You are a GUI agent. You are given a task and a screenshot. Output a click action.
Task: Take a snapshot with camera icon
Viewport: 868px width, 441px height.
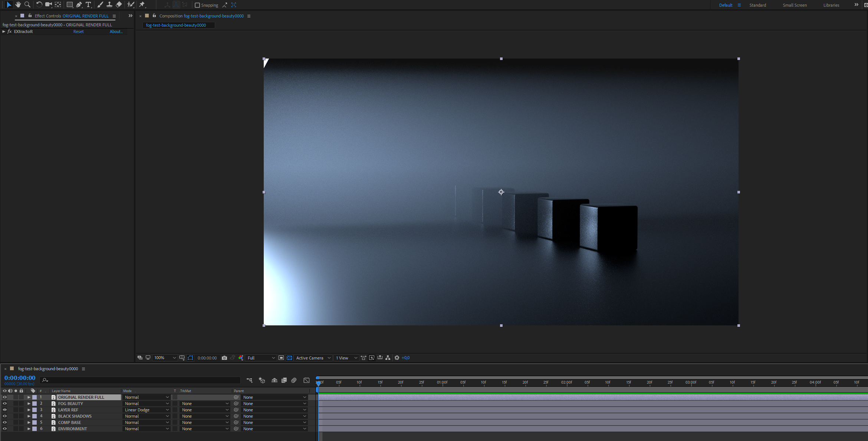point(224,358)
